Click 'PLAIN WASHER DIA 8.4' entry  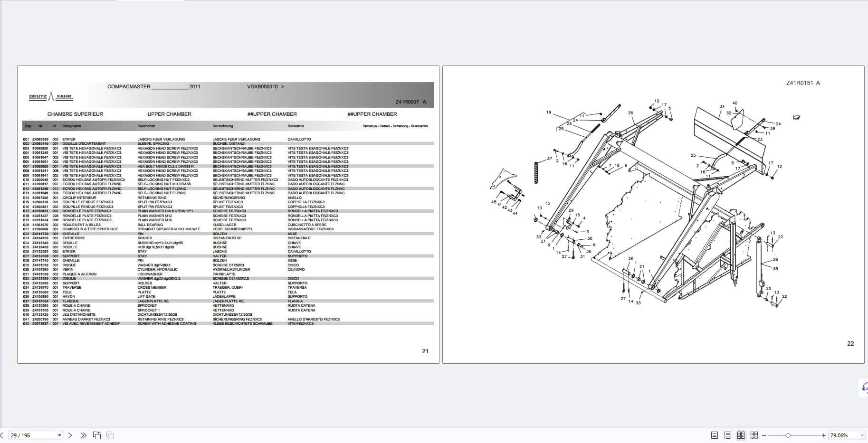click(165, 211)
